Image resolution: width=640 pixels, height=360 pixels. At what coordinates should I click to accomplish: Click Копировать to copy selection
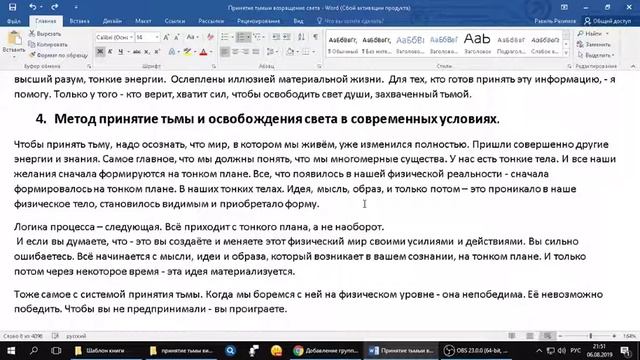48,44
